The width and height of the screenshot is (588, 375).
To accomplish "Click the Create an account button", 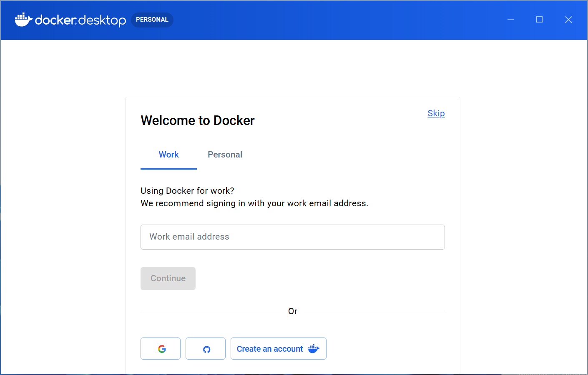I will click(278, 348).
